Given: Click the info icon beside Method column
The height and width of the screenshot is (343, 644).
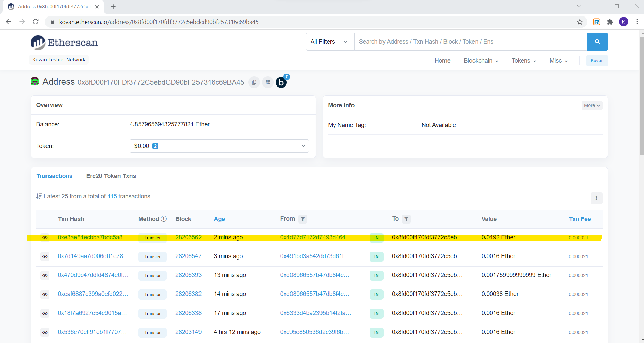Looking at the screenshot, I should coord(164,218).
